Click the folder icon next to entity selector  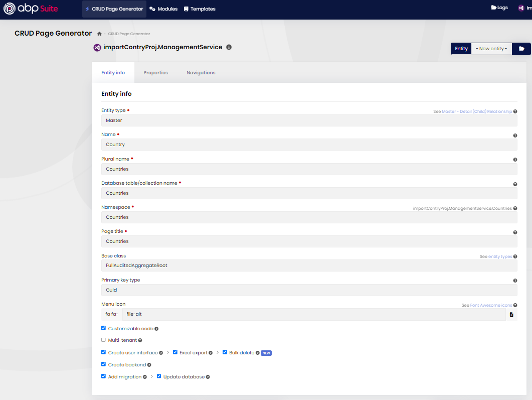[521, 49]
